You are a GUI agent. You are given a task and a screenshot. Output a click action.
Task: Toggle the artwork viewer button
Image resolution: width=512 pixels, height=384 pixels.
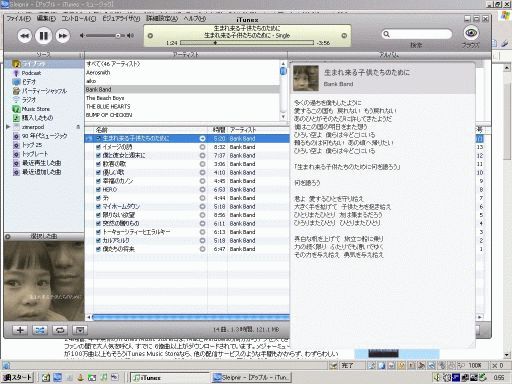coord(80,330)
